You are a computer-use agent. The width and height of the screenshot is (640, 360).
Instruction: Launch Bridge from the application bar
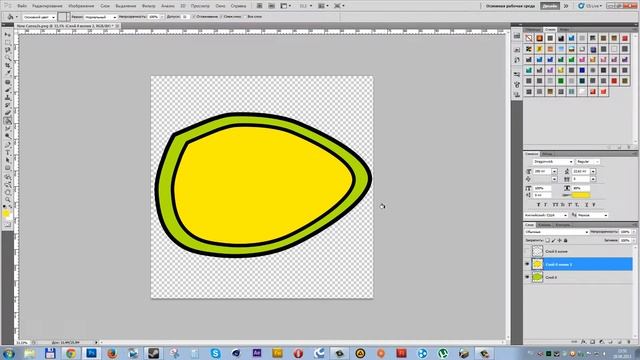260,6
